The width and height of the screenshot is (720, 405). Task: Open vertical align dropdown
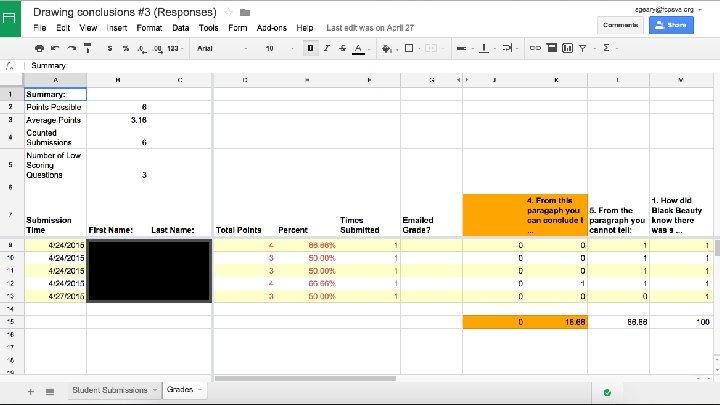[x=485, y=48]
